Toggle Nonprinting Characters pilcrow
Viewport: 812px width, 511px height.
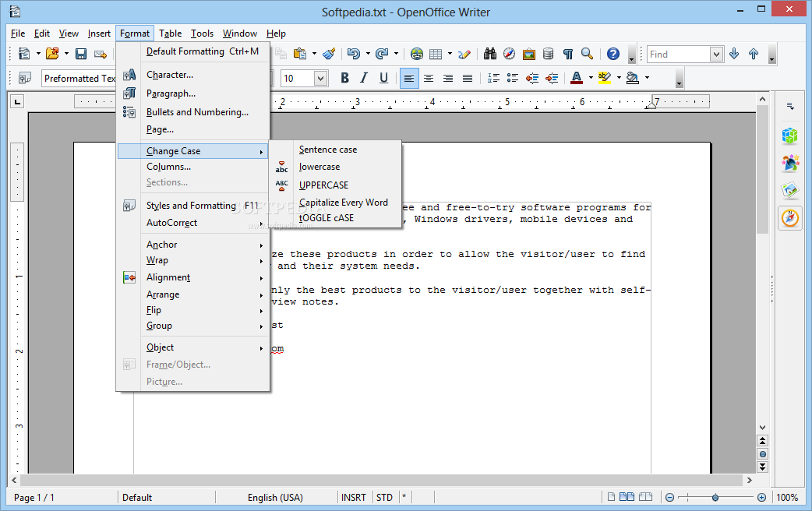(568, 54)
